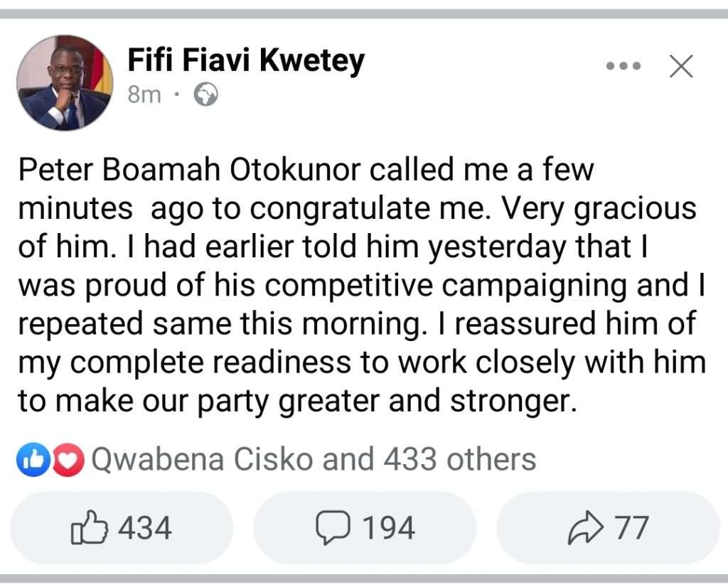Visit the Fifi Fiavi Kwetey profile name
728x587 pixels.
245,61
